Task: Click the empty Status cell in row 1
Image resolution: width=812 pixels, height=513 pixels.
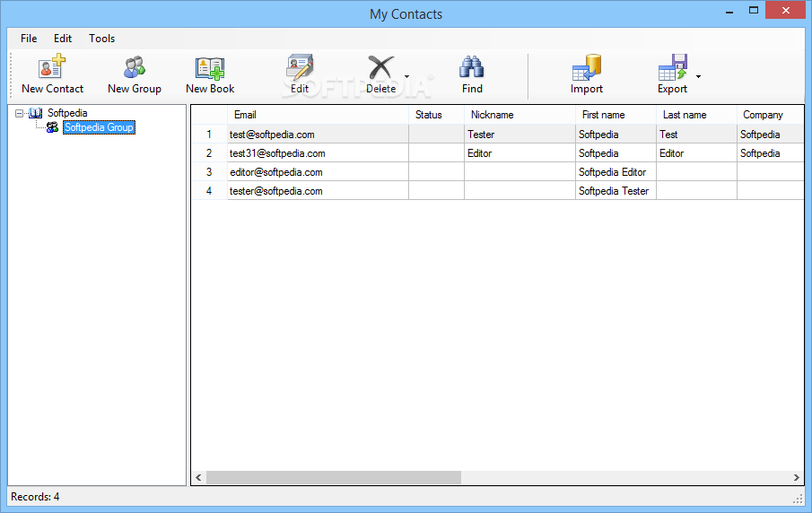Action: (437, 134)
